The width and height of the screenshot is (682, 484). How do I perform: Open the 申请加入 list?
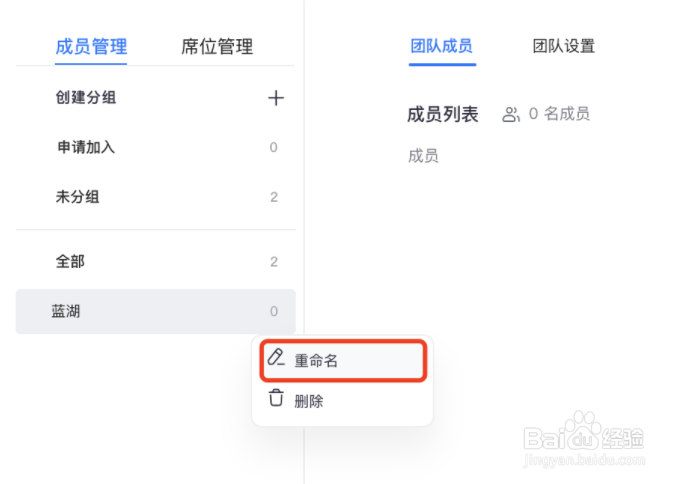[x=156, y=147]
